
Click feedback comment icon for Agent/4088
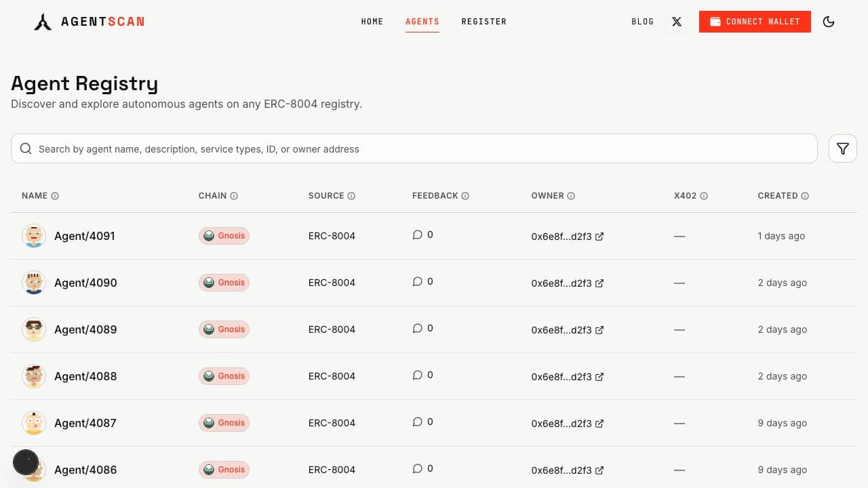417,375
